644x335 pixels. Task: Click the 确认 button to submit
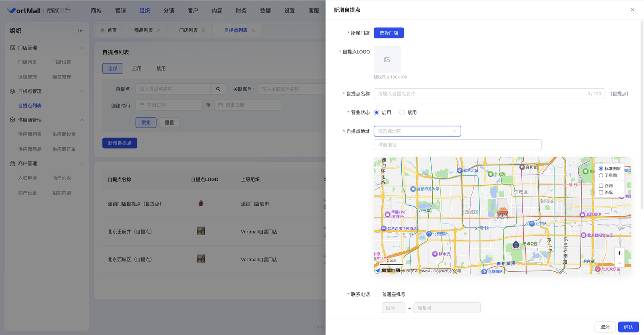point(628,327)
